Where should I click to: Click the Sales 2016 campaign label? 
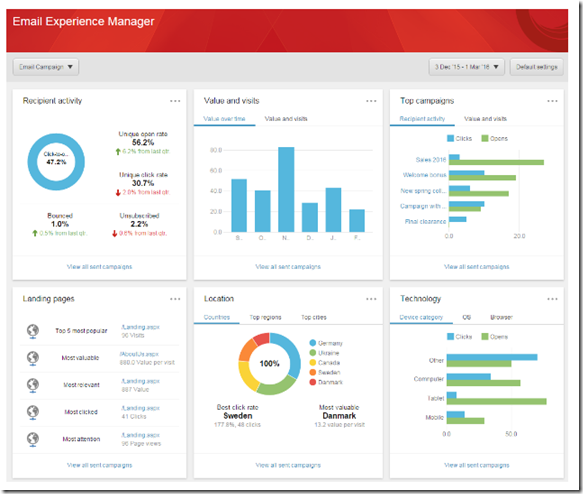[431, 160]
